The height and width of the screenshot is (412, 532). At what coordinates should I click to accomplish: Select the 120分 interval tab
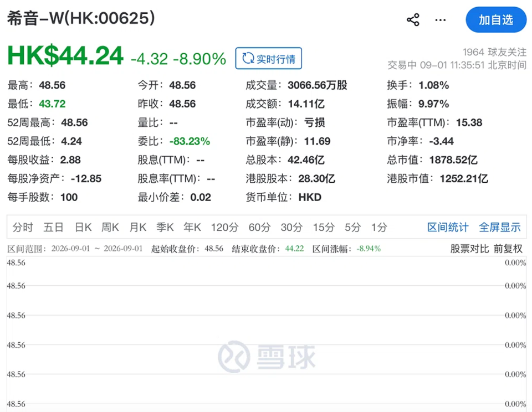[224, 227]
